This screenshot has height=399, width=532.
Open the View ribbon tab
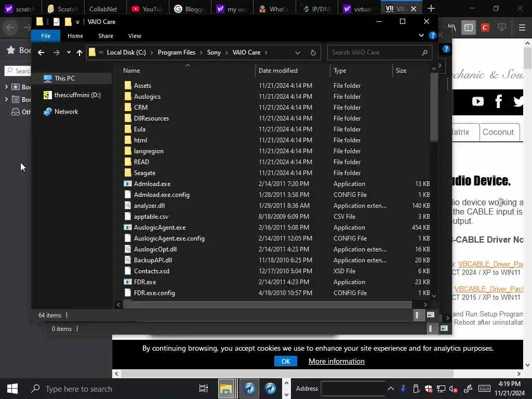(135, 36)
